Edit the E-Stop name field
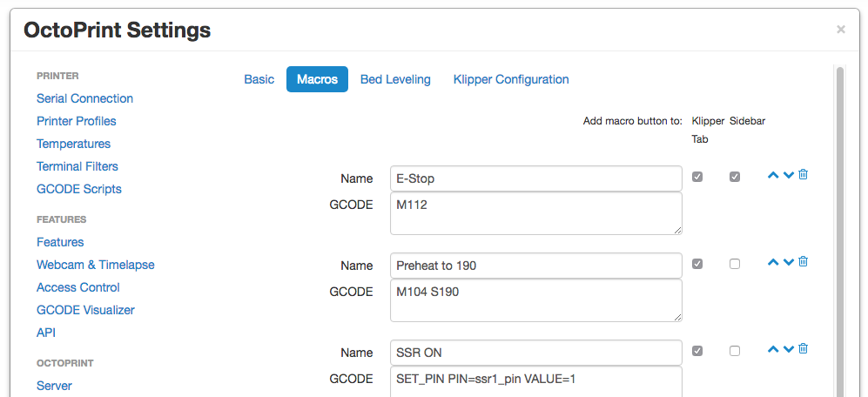This screenshot has width=868, height=397. (535, 178)
